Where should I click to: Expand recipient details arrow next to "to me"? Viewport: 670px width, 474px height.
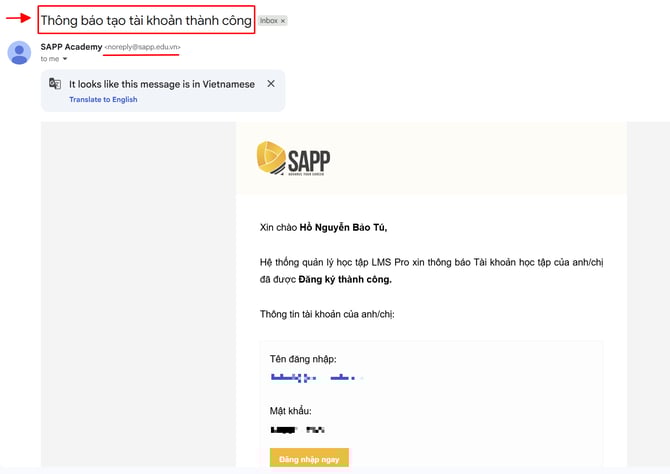(65, 59)
